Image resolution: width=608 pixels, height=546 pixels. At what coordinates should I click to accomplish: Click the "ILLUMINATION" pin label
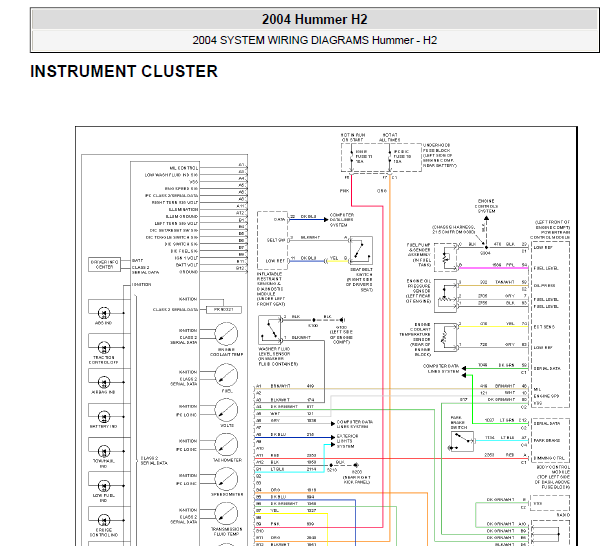[183, 209]
